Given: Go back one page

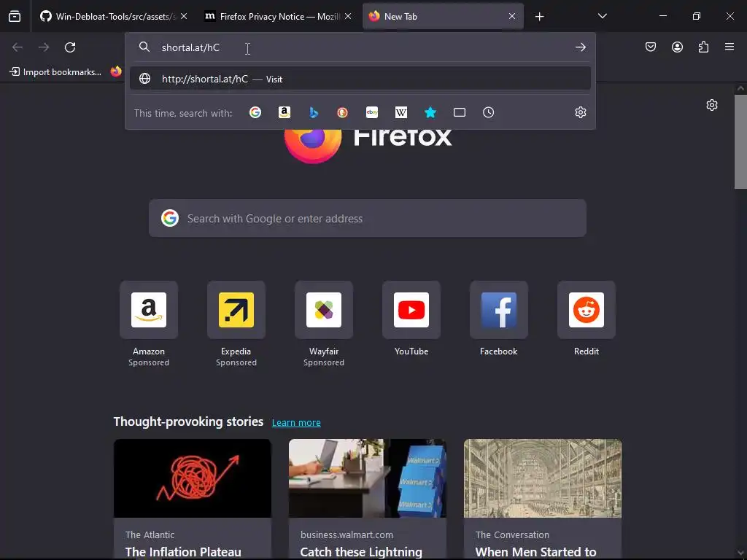Looking at the screenshot, I should point(18,47).
